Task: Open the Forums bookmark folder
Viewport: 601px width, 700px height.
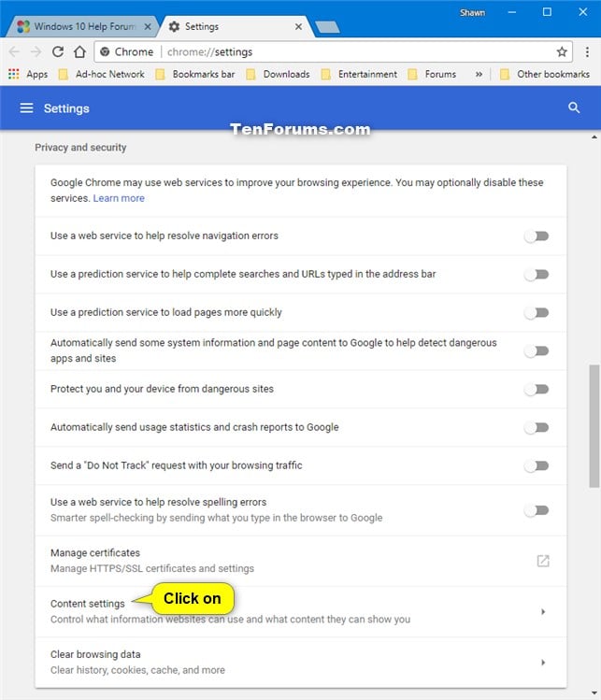Action: 432,74
